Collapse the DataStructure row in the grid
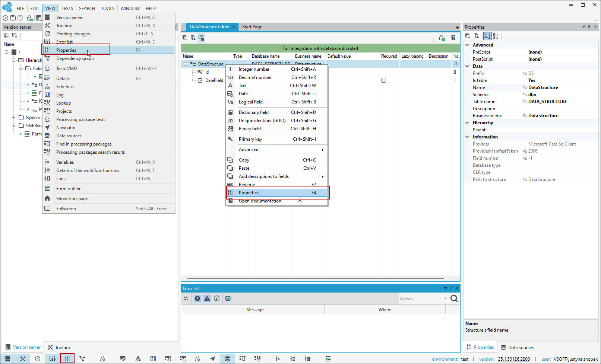The height and width of the screenshot is (364, 601). click(185, 64)
